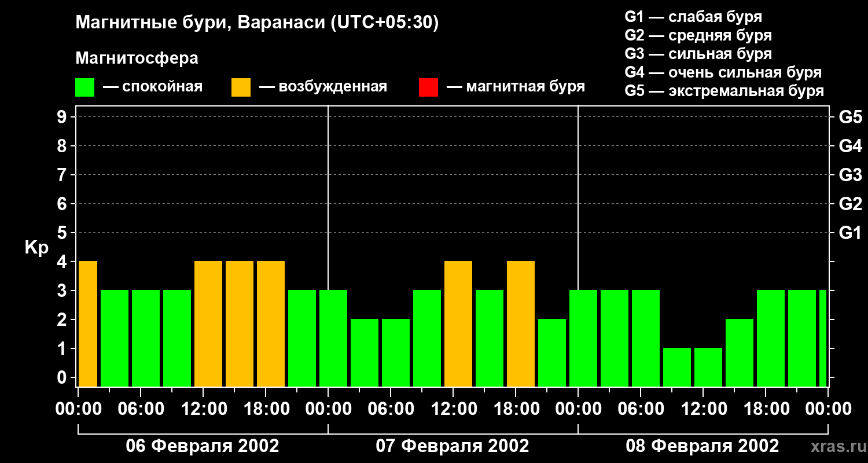The height and width of the screenshot is (463, 868).
Task: Click the '06:00' time label above 06 Февраля
Action: point(141,409)
